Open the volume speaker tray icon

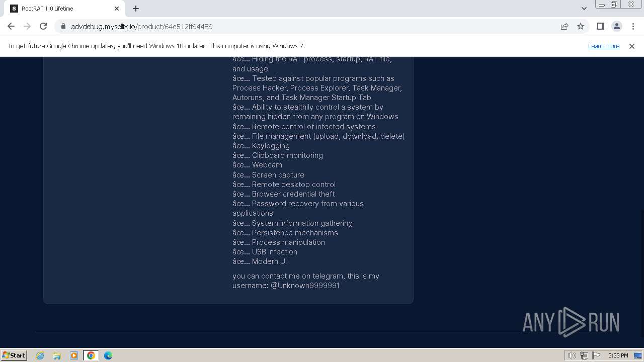(x=572, y=355)
